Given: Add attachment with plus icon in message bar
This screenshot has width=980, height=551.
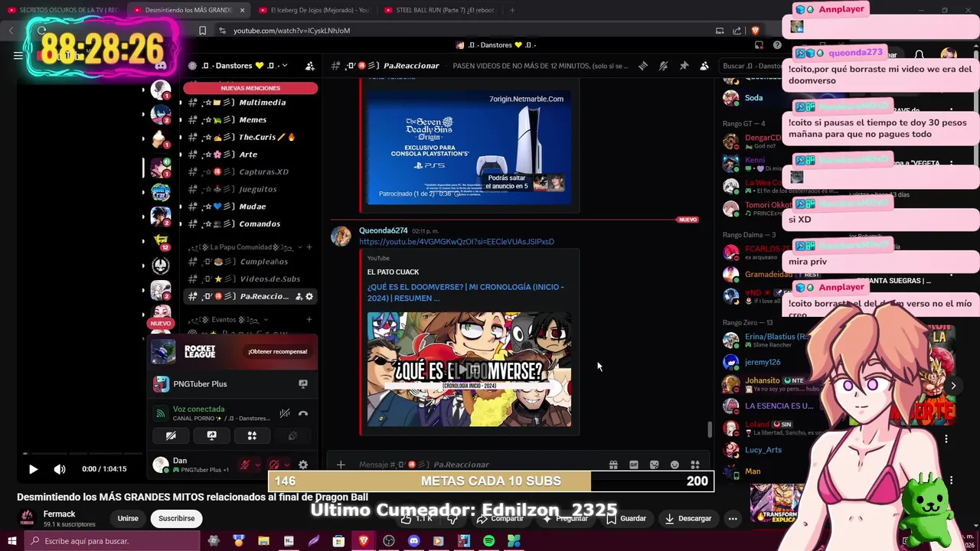Looking at the screenshot, I should [x=341, y=465].
